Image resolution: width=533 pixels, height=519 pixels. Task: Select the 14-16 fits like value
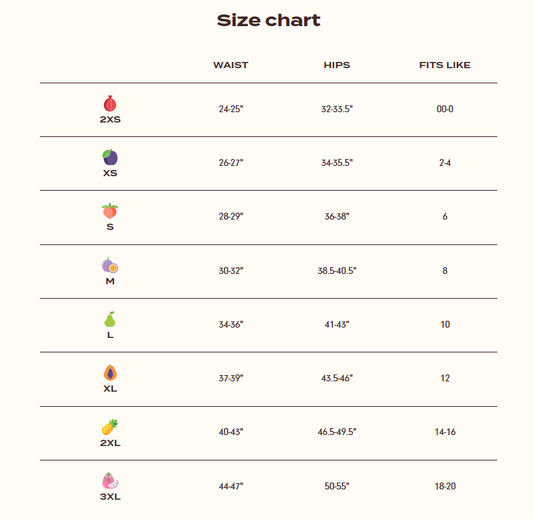click(445, 432)
